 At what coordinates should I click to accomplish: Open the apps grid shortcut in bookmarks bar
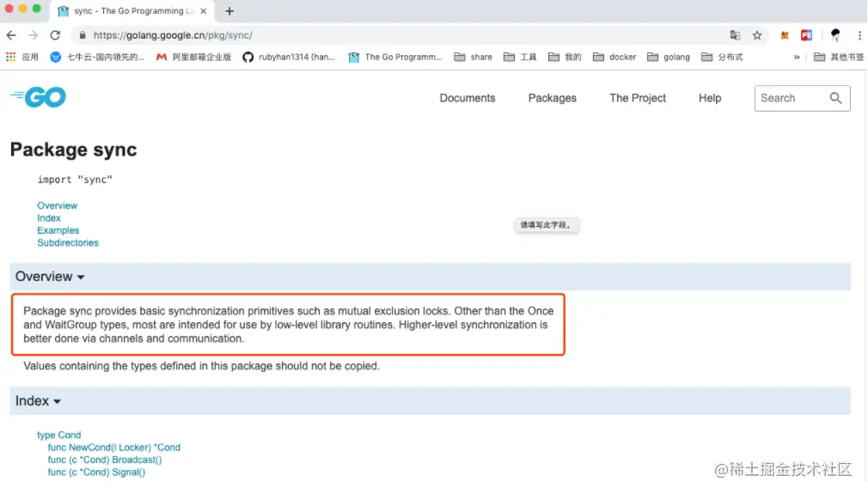22,57
